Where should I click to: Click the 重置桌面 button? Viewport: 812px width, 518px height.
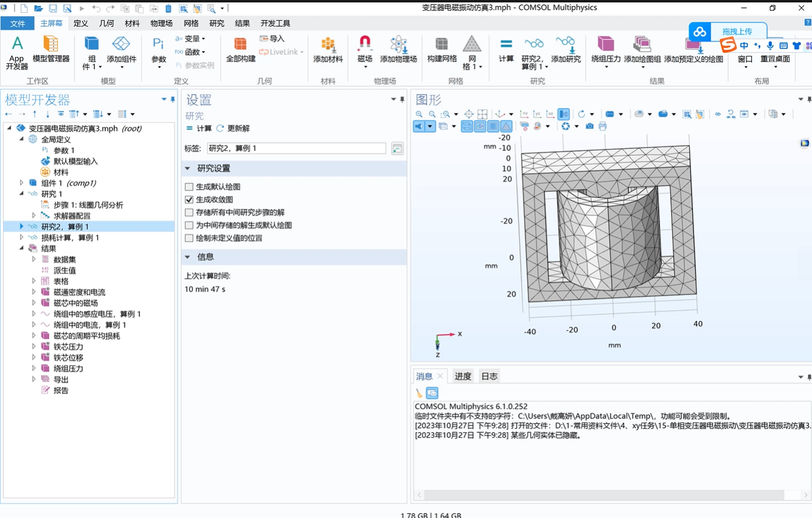click(x=775, y=53)
